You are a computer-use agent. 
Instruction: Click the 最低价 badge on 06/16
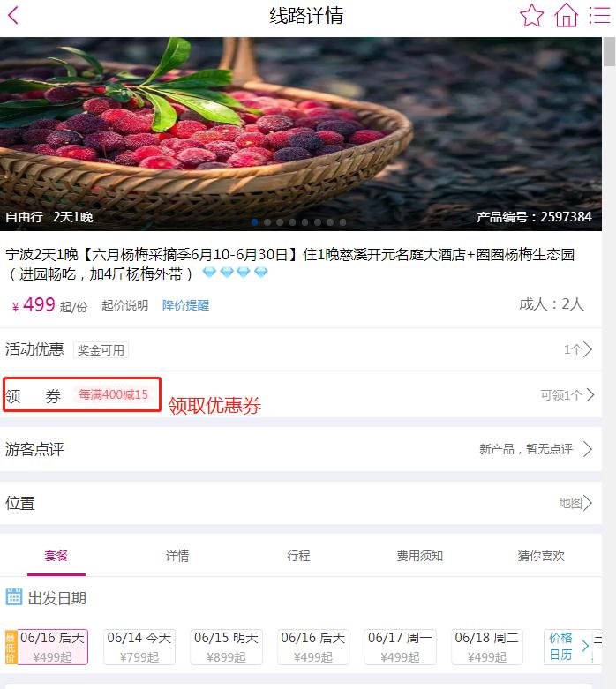[x=11, y=647]
